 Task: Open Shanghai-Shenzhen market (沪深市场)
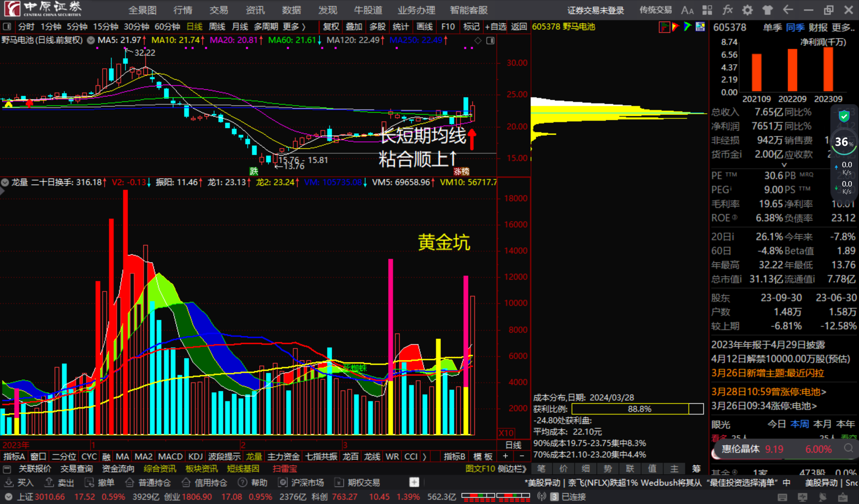coord(301,483)
